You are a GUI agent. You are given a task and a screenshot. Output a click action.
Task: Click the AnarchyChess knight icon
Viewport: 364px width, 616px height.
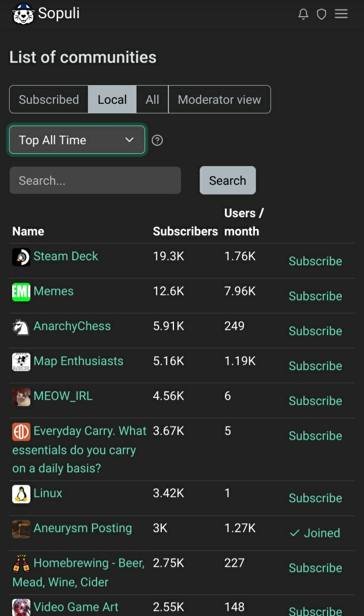21,327
